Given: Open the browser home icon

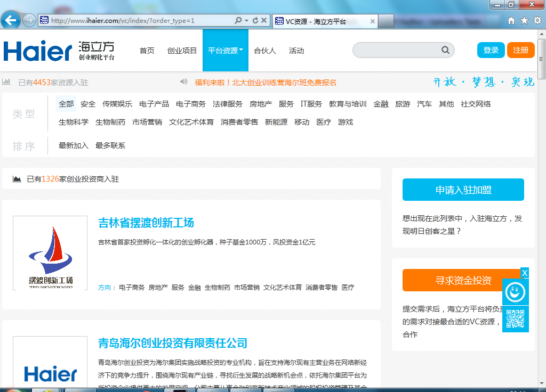Looking at the screenshot, I should (511, 21).
